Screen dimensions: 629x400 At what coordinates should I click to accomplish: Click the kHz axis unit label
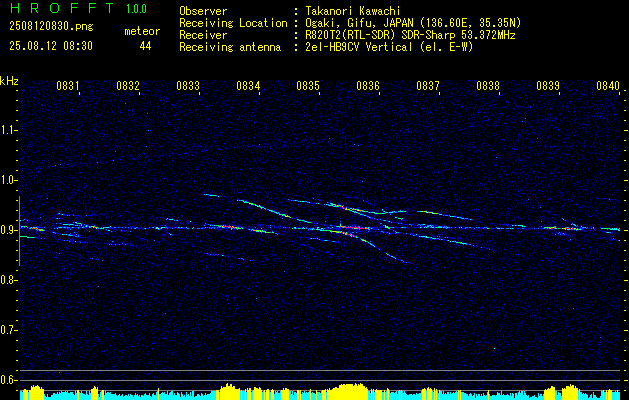tap(9, 81)
